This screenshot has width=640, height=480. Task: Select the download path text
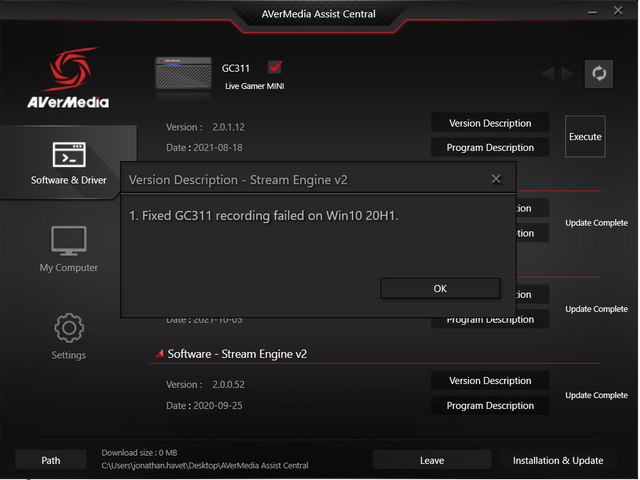coord(205,466)
